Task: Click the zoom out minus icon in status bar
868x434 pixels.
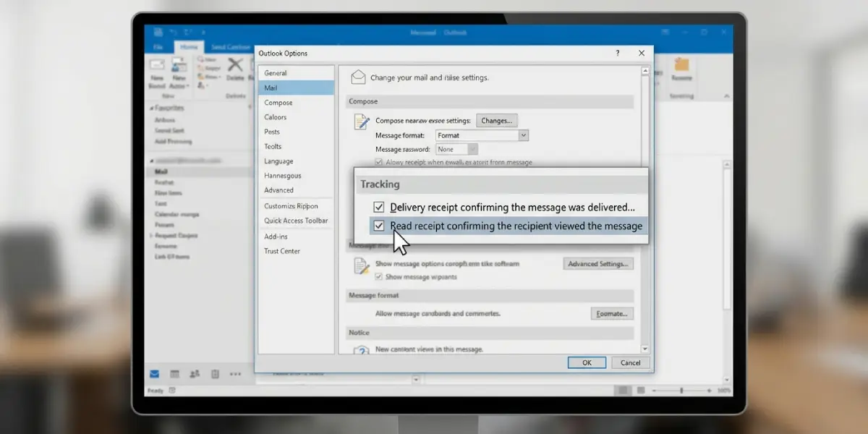Action: pos(653,391)
